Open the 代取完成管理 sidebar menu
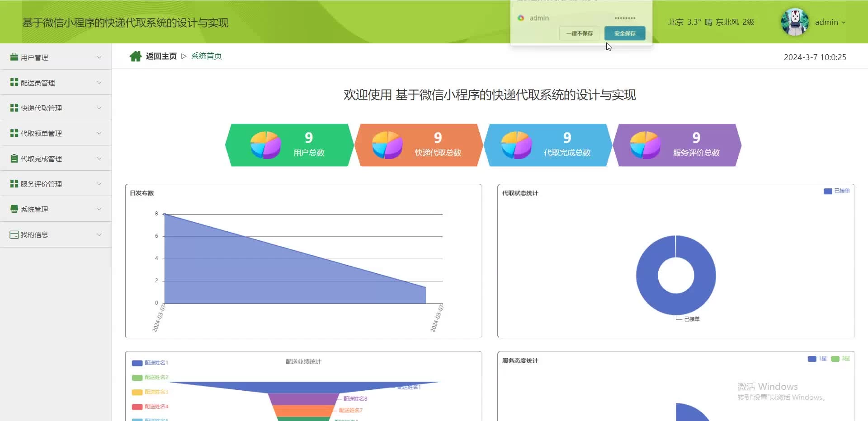This screenshot has height=421, width=868. (56, 158)
